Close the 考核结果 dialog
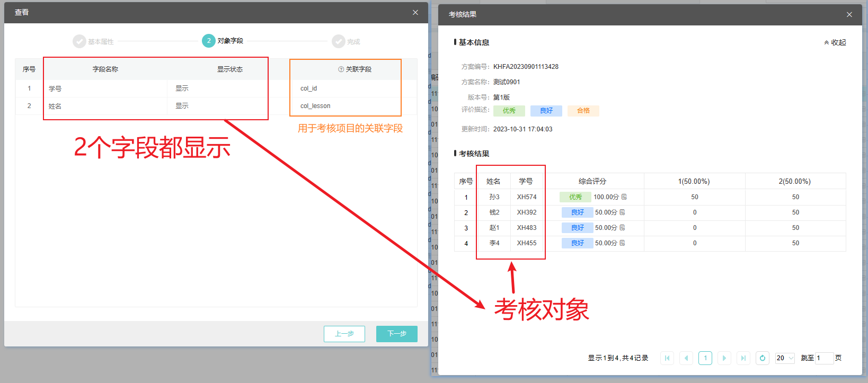Image resolution: width=868 pixels, height=383 pixels. point(849,14)
